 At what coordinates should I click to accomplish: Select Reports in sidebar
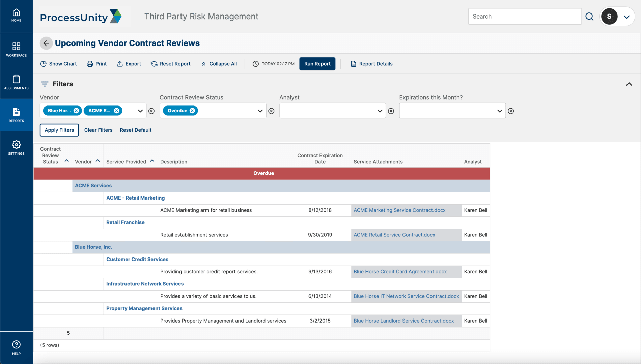[16, 115]
